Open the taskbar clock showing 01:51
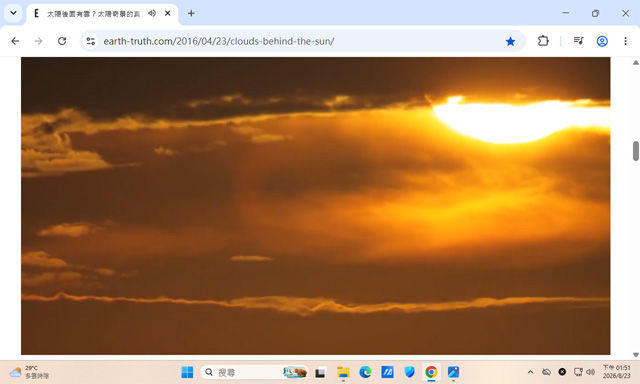 (617, 372)
